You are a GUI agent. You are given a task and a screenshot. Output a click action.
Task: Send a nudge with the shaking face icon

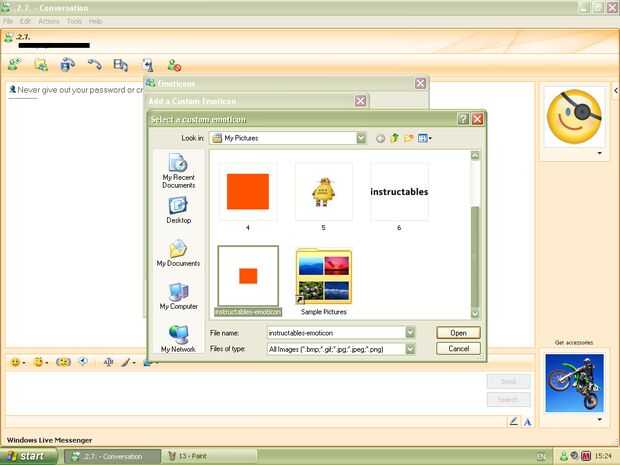coord(63,362)
